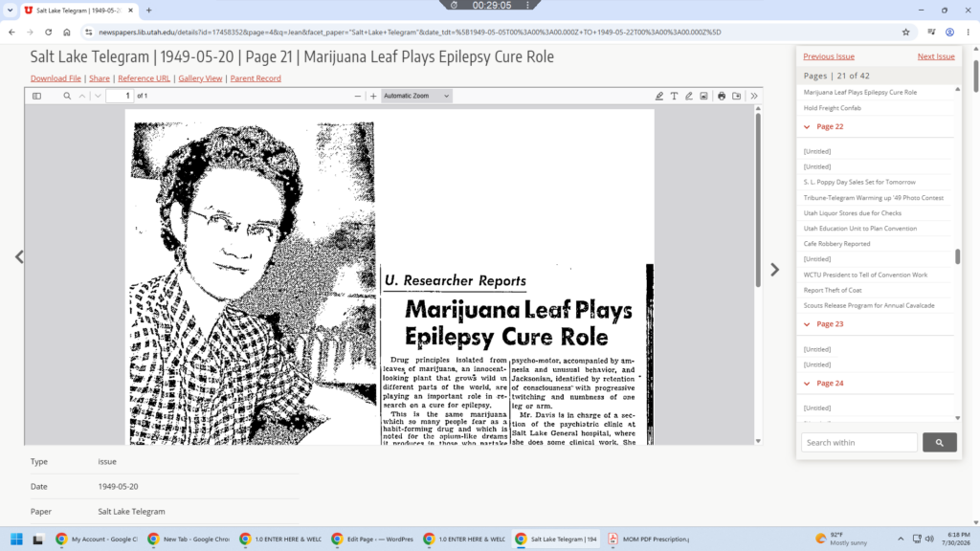Focus the PDF page number field
This screenshot has width=980, height=551.
pos(120,97)
